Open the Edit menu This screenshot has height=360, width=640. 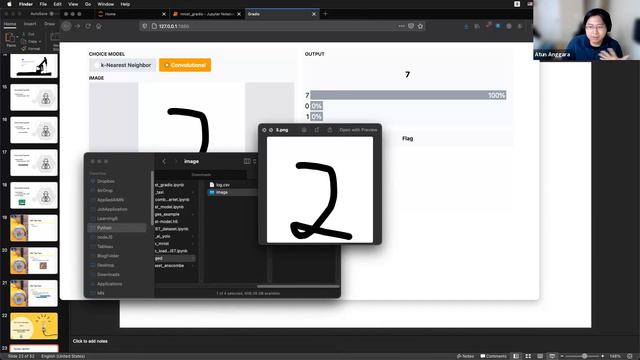point(57,4)
